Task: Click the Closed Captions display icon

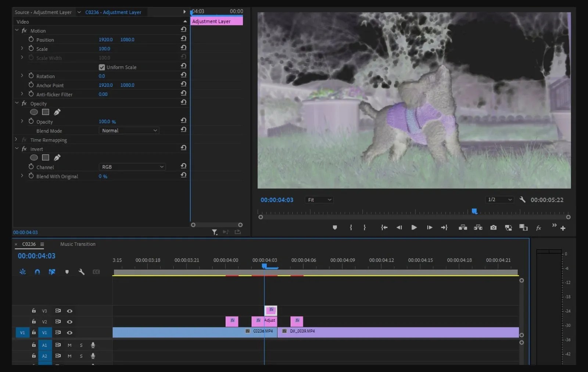Action: 96,272
